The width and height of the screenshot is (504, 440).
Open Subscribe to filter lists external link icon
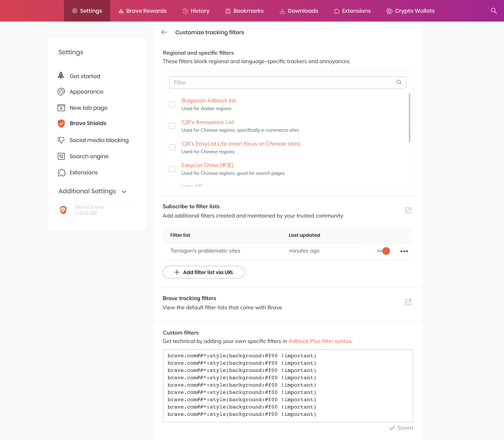[x=408, y=210]
